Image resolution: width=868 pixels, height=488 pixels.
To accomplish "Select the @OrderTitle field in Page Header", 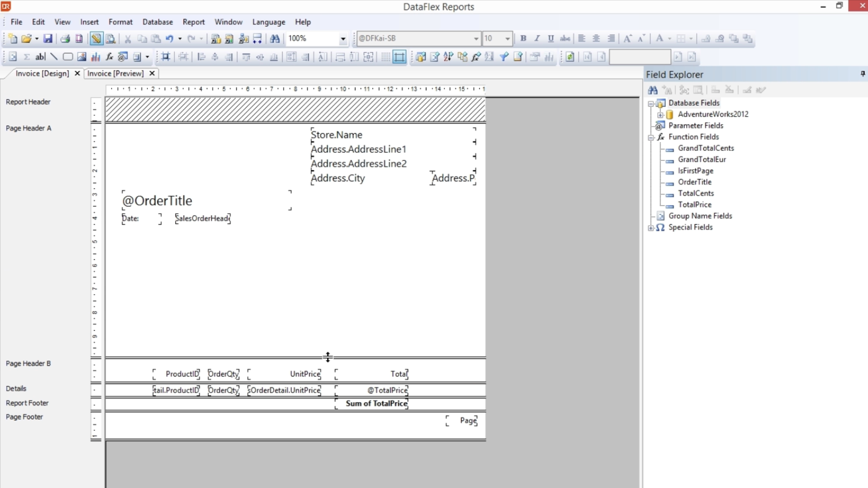I will coord(157,201).
